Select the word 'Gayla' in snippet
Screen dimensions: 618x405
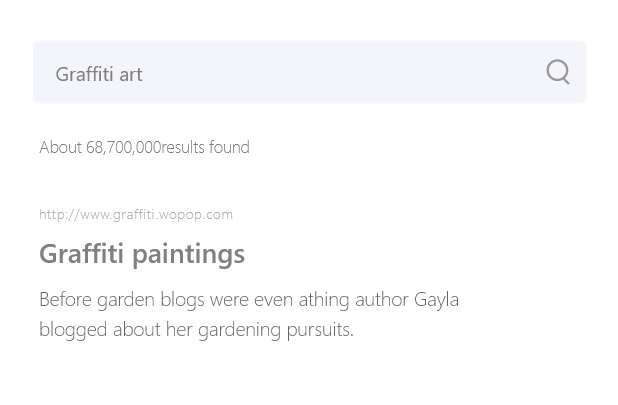coord(436,300)
